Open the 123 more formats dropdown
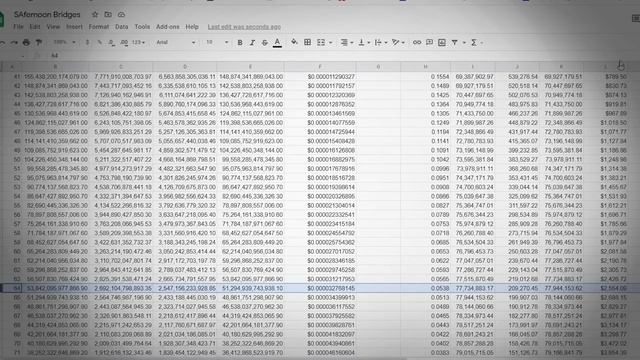 pos(138,42)
